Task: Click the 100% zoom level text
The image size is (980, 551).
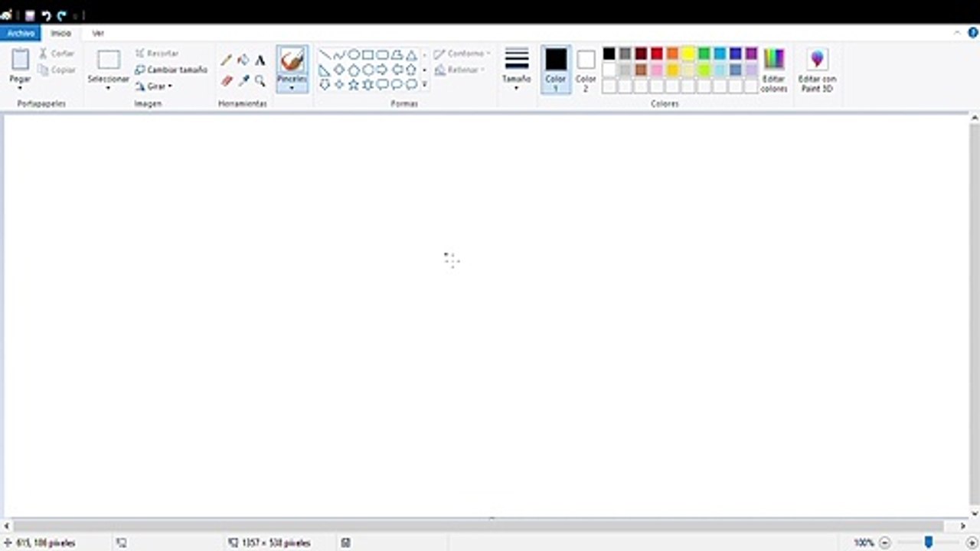Action: coord(864,543)
